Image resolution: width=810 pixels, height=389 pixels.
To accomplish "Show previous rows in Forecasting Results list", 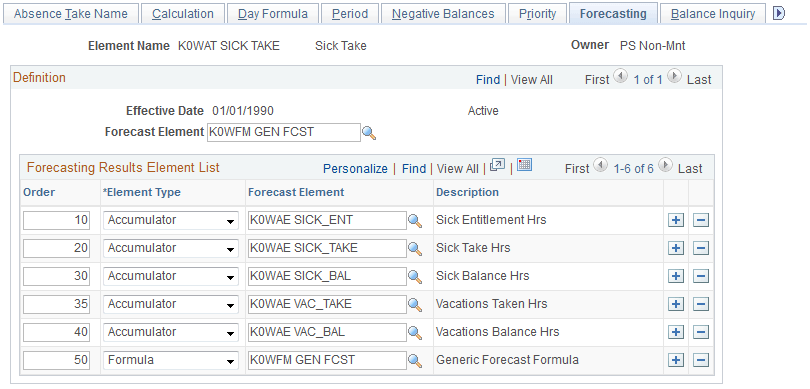I will click(x=600, y=166).
